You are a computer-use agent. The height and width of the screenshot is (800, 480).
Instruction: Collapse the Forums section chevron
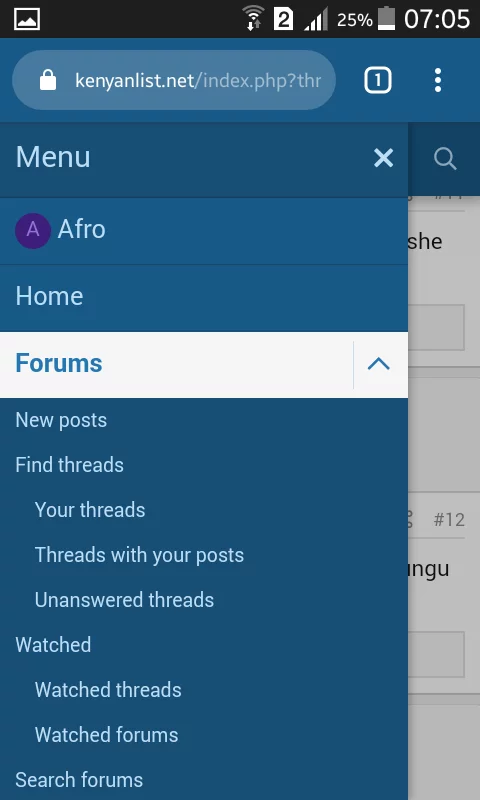pyautogui.click(x=379, y=364)
